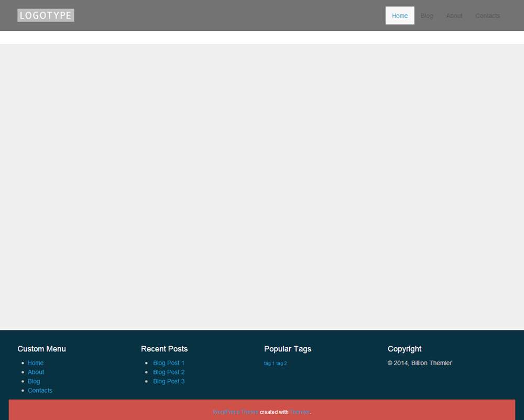Open the About link in footer menu
This screenshot has width=524, height=420.
pos(36,372)
